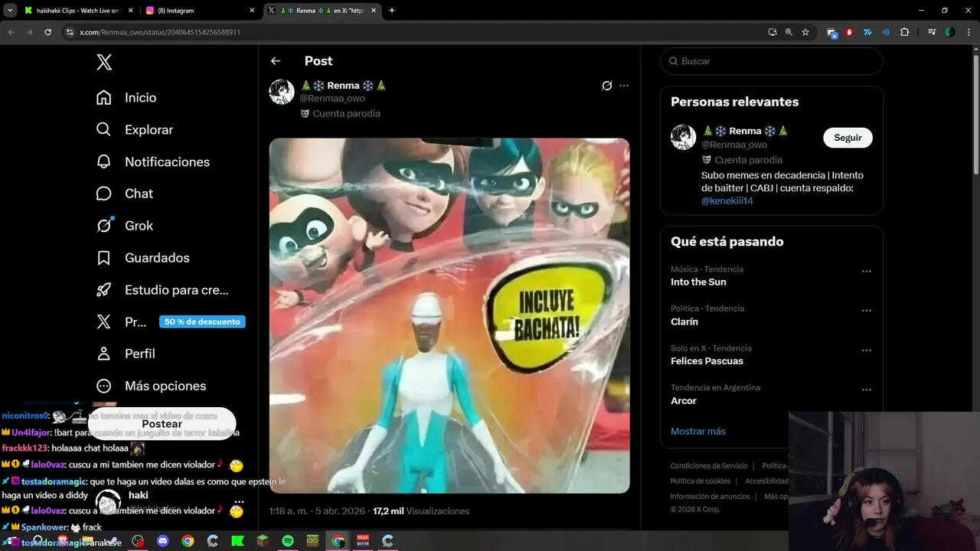Open Información de anuncios link

tap(710, 497)
